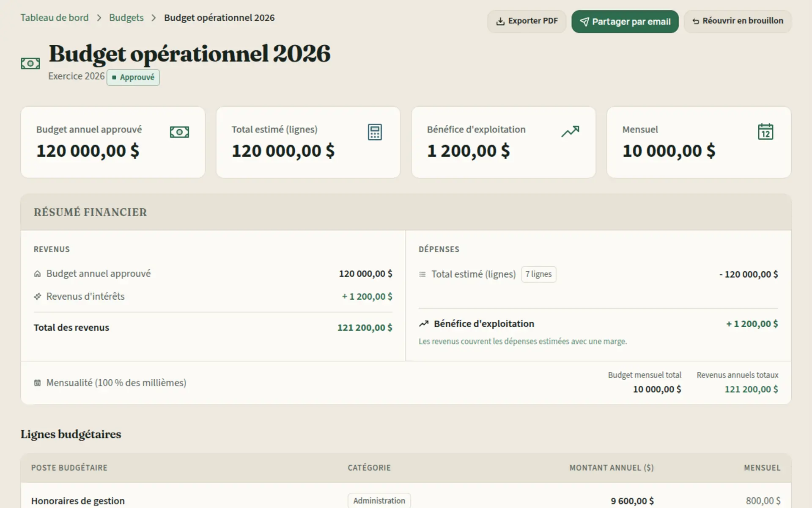Click the 121 200,00 $ total revenue value
812x508 pixels.
click(365, 328)
